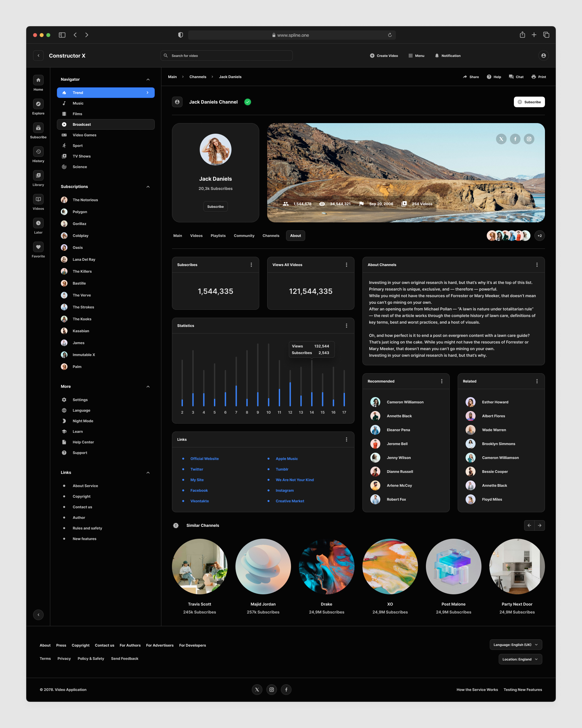Open the Location England dropdown

(x=520, y=659)
